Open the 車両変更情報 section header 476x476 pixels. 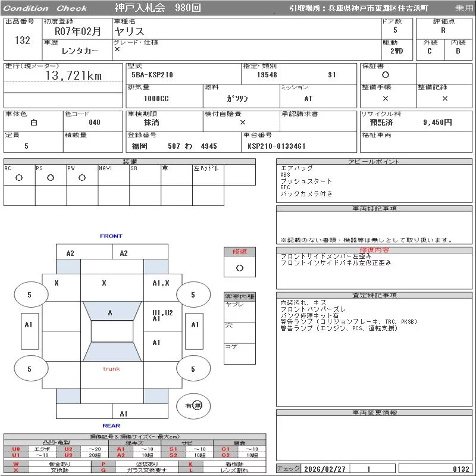[374, 412]
